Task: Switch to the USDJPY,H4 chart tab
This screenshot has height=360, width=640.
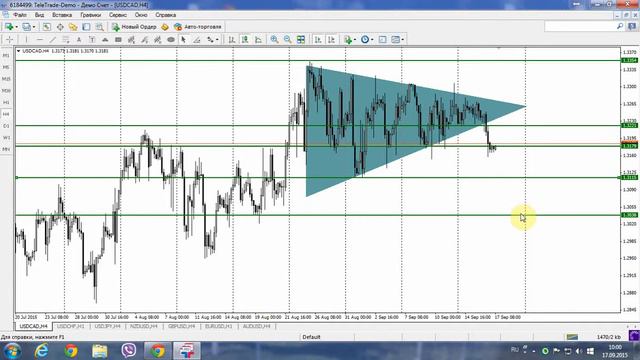Action: click(x=107, y=327)
